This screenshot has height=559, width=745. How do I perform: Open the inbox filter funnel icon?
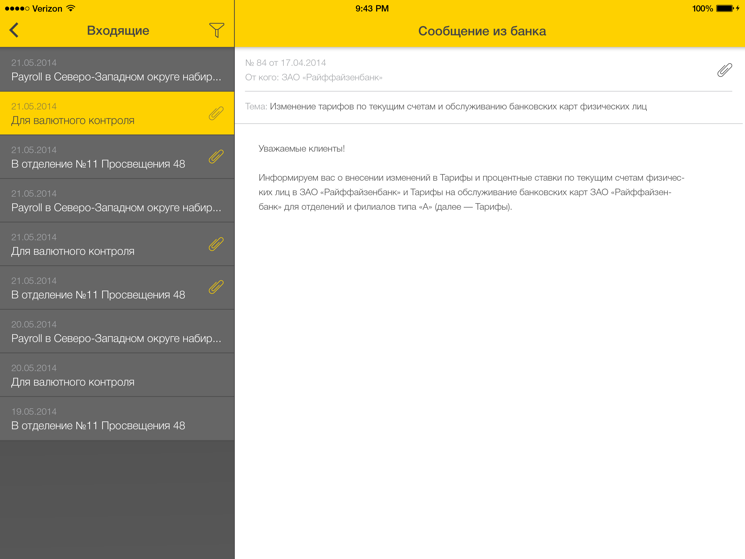[216, 31]
